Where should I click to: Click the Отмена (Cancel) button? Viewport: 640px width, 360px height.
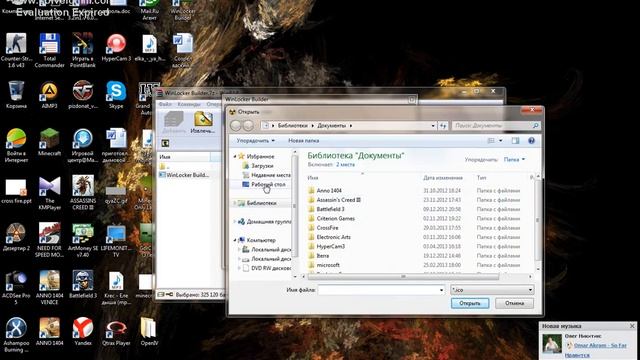[514, 303]
